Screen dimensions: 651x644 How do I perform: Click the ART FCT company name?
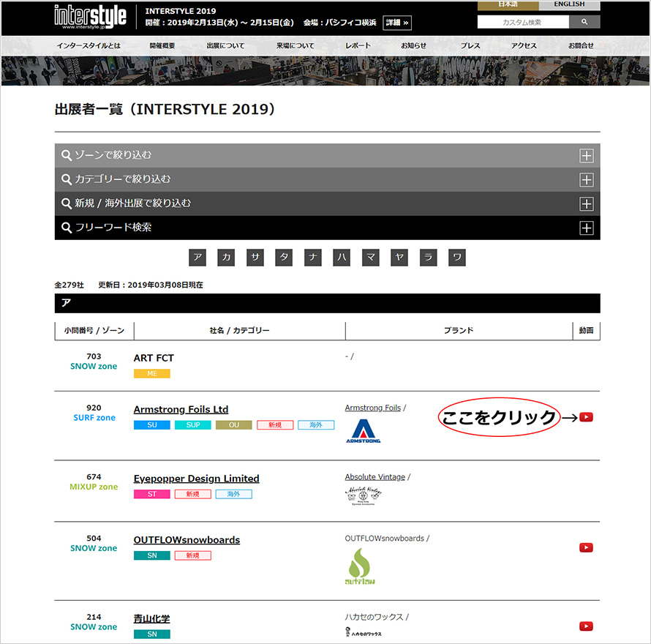pyautogui.click(x=154, y=358)
